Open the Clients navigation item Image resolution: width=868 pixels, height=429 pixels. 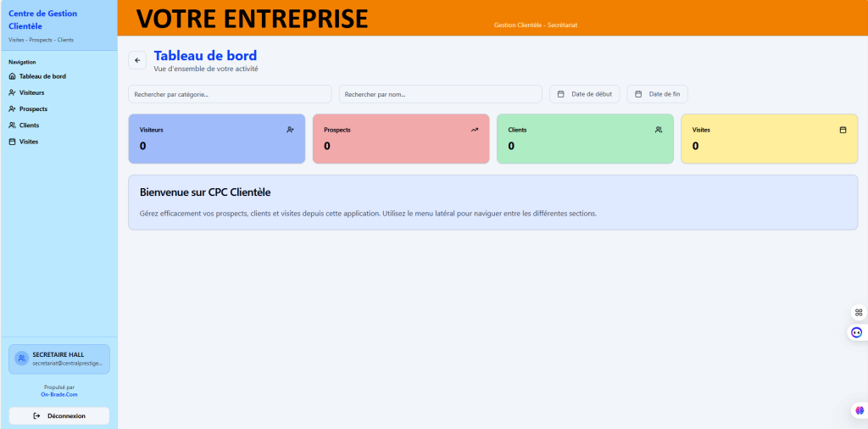coord(29,125)
